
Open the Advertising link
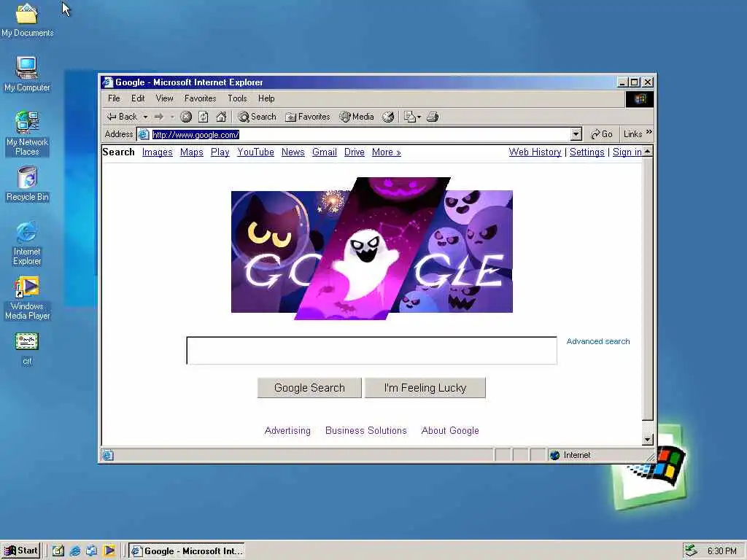tap(287, 430)
